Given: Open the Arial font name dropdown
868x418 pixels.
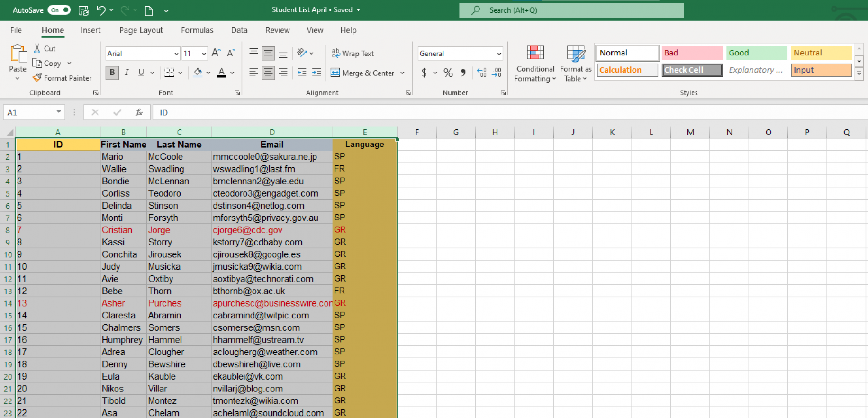Looking at the screenshot, I should pos(177,54).
